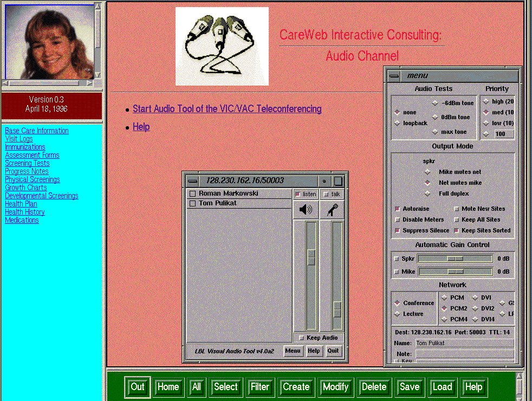Click the Load button in bottom toolbar

442,387
